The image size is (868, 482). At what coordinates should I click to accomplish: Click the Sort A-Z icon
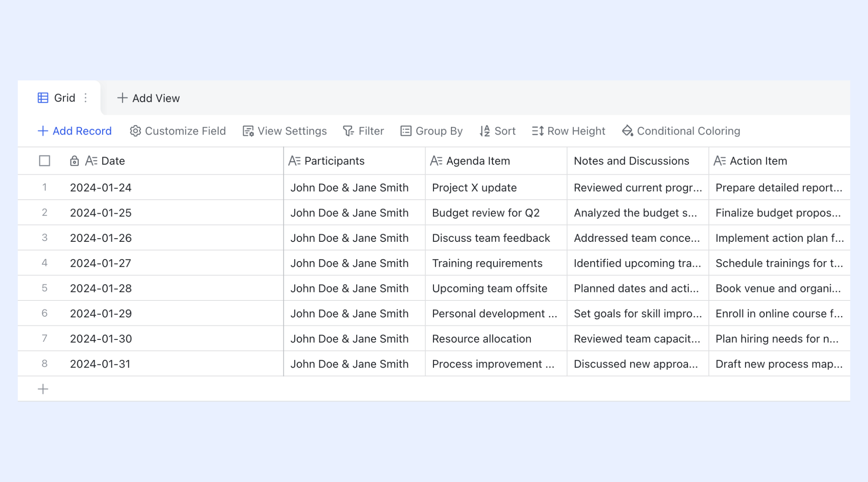(x=485, y=131)
